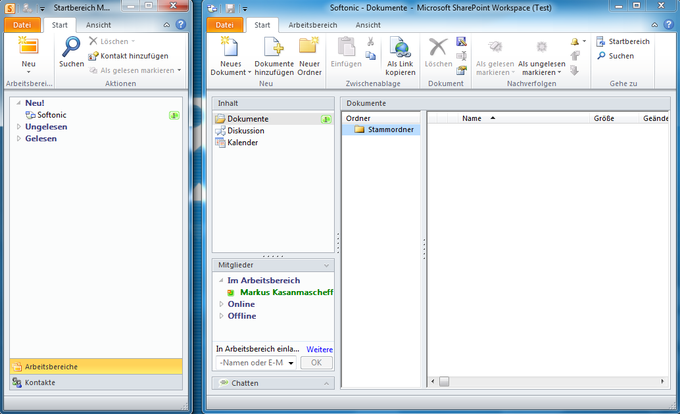Open Help in the SharePoint Workspace window
This screenshot has width=680, height=414.
669,25
